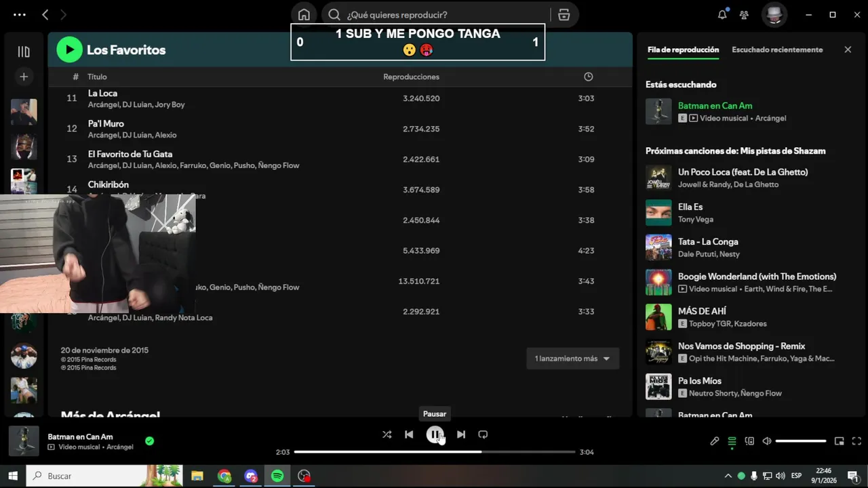Close the playback queue panel
868x488 pixels.
[848, 49]
